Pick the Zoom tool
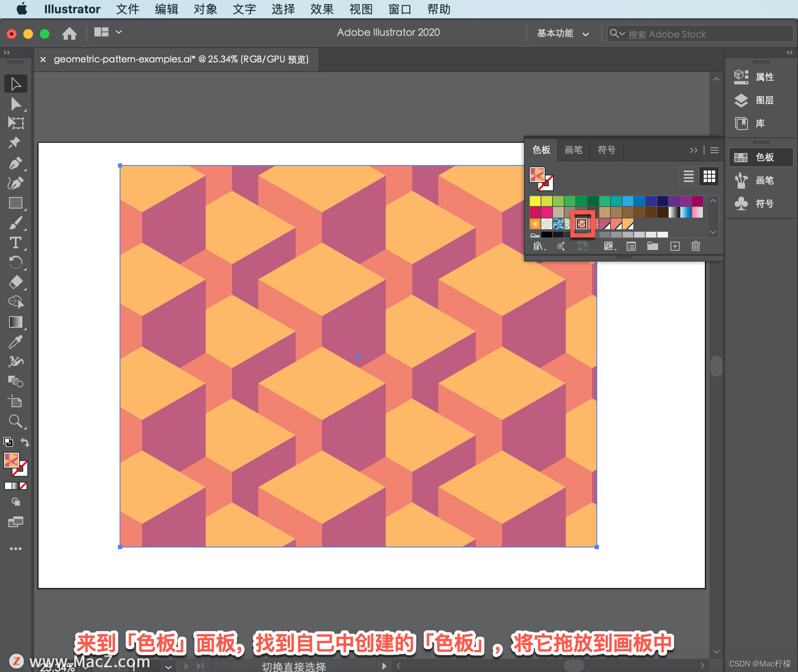The height and width of the screenshot is (672, 798). click(x=15, y=421)
